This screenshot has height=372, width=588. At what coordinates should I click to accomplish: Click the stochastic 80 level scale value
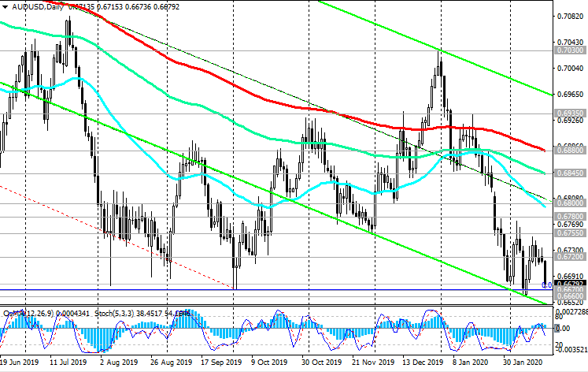pyautogui.click(x=560, y=317)
